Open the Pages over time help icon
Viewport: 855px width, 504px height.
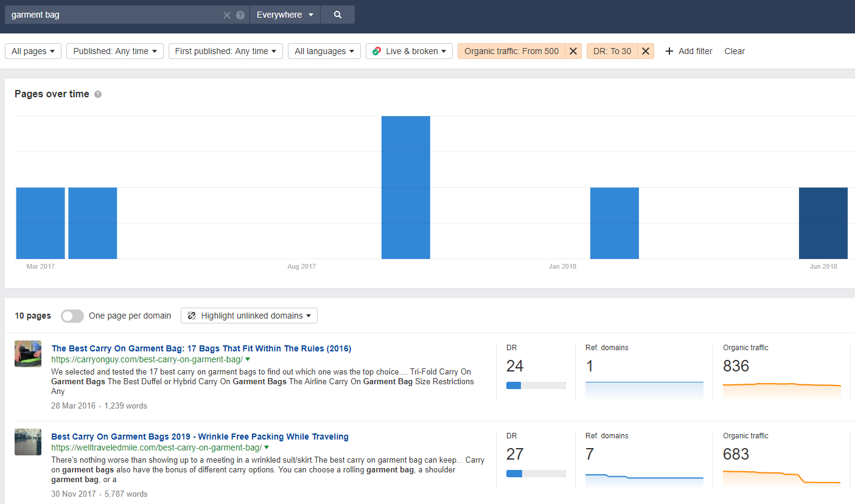point(98,94)
